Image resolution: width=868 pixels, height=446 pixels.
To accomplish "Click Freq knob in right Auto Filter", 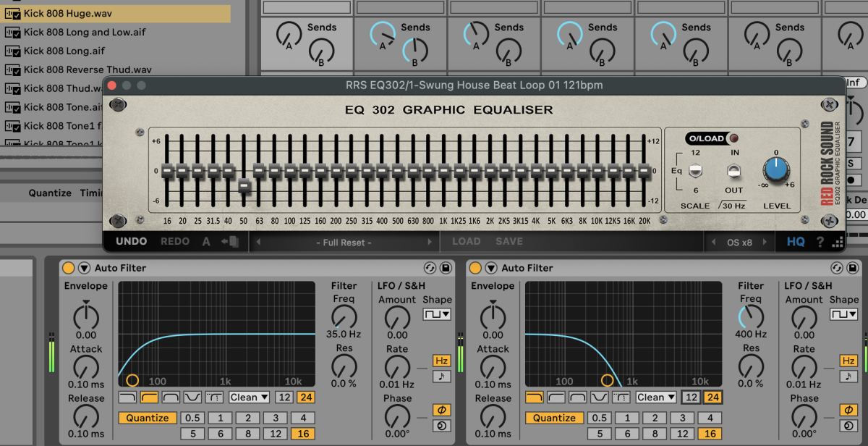I will [751, 316].
